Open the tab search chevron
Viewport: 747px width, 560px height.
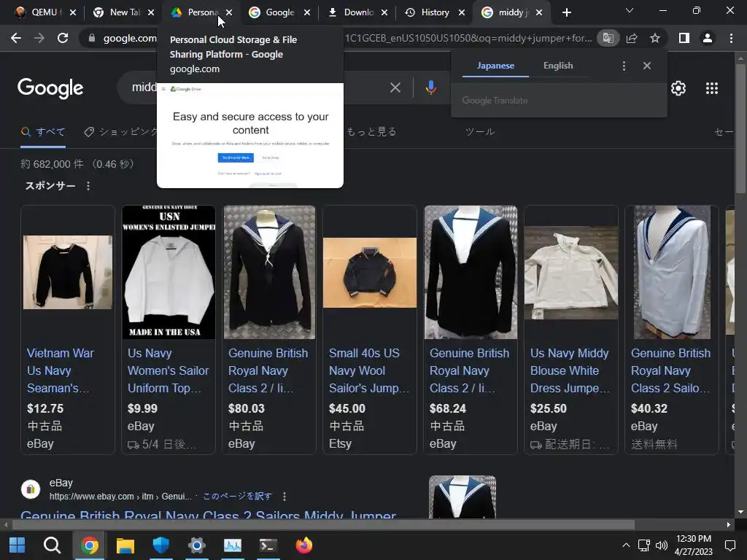click(x=630, y=10)
